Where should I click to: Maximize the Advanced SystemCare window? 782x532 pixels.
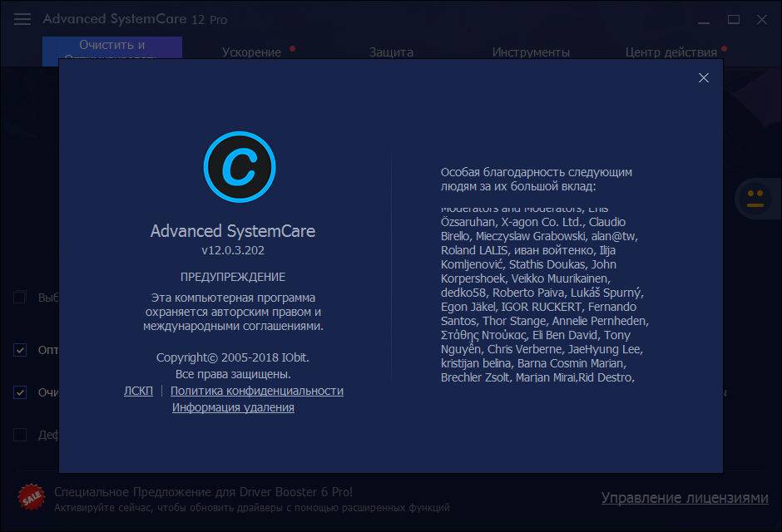click(x=733, y=19)
